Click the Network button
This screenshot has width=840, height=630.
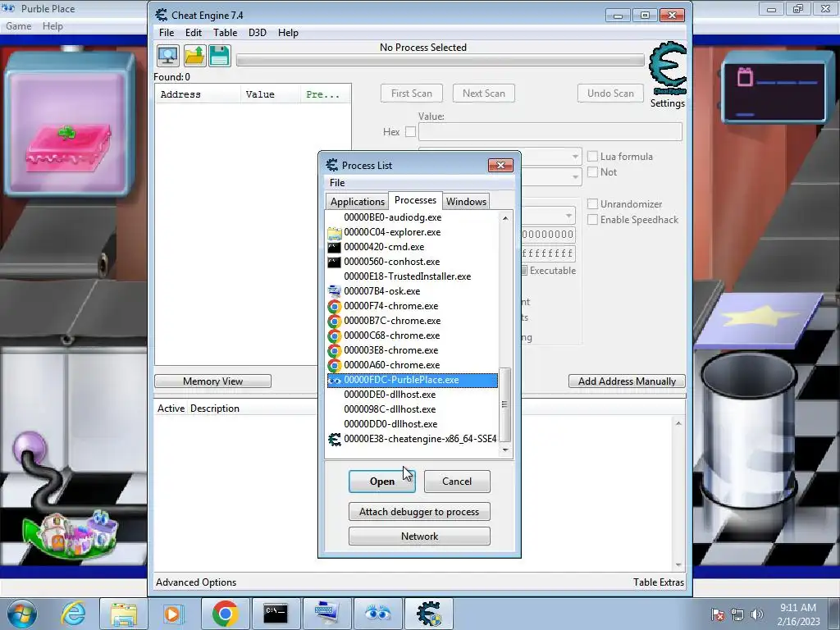coord(419,536)
